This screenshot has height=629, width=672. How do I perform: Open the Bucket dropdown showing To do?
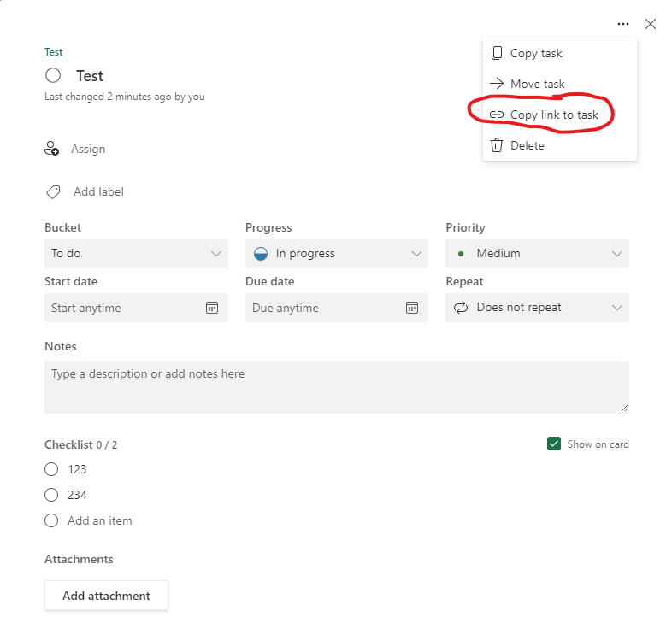coord(136,254)
